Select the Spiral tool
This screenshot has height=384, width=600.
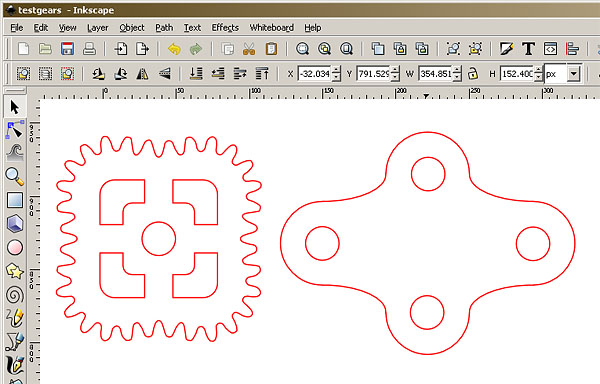15,295
